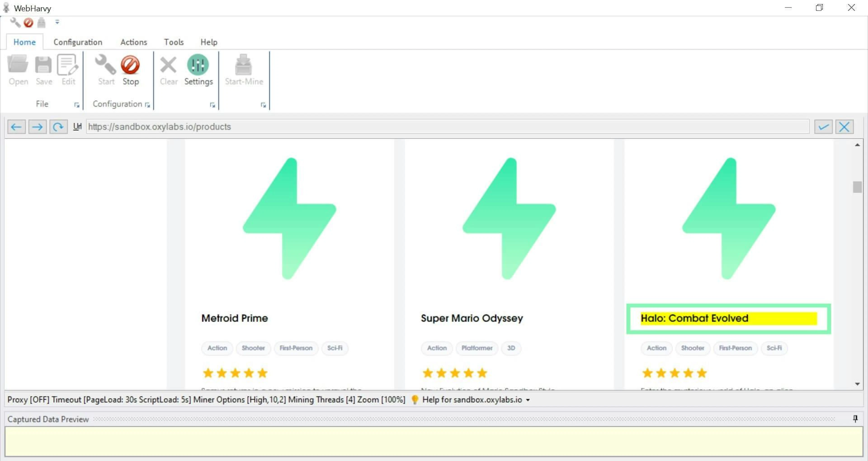Viewport: 868px width, 461px height.
Task: Click the Action tag under Super Mario Odyssey
Action: point(437,348)
